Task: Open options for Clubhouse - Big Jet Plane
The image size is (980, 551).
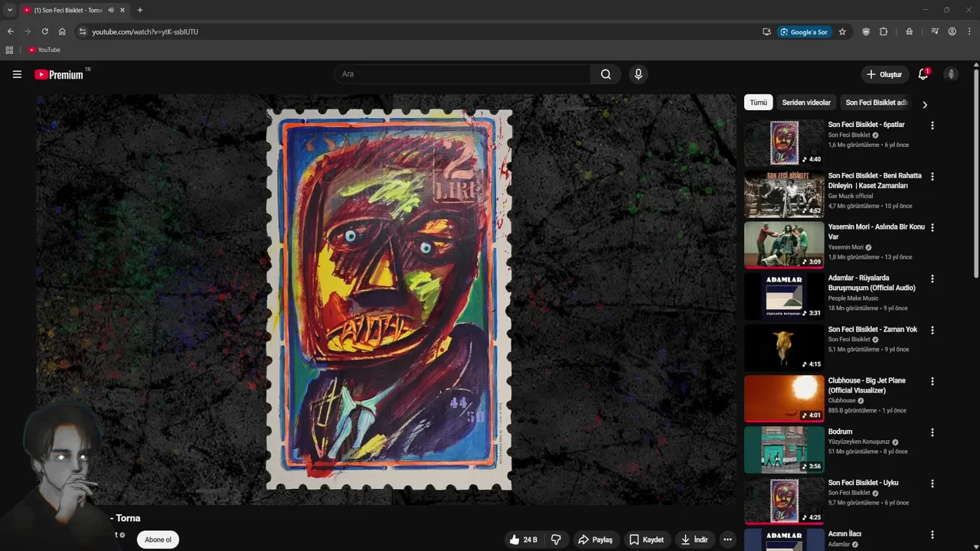Action: click(x=932, y=381)
